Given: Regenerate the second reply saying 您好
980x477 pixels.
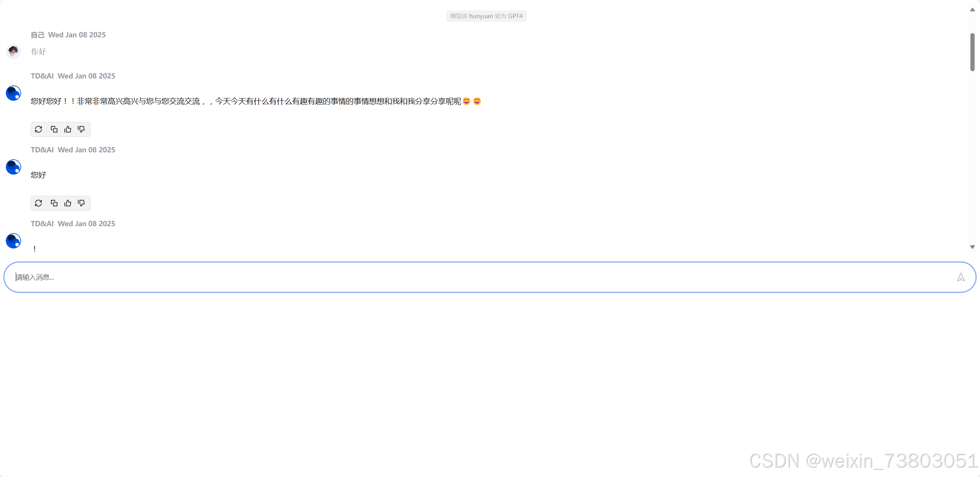Looking at the screenshot, I should pos(38,203).
